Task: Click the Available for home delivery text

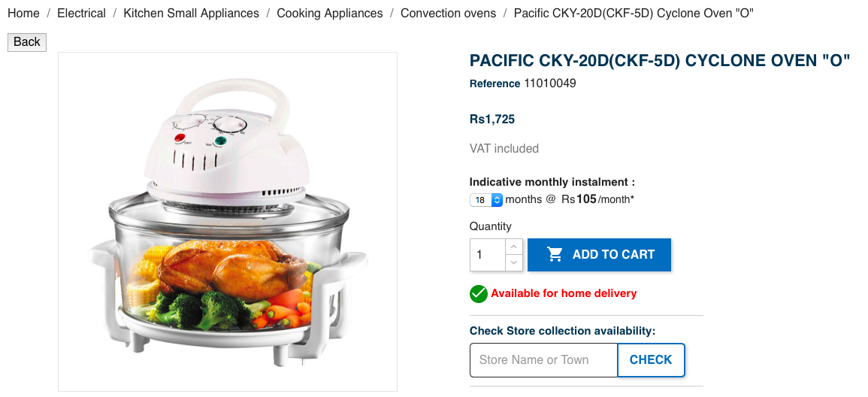Action: click(564, 293)
